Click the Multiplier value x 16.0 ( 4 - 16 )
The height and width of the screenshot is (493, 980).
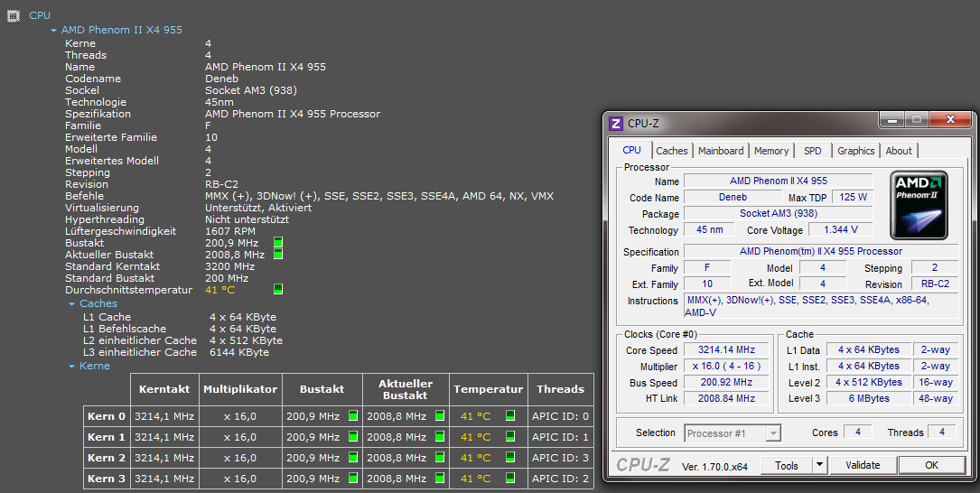click(x=726, y=367)
